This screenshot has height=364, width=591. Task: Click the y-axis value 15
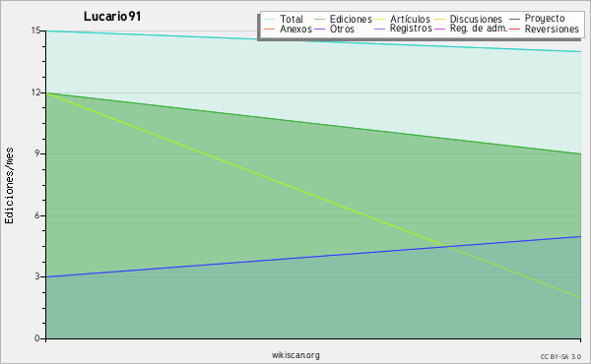(35, 30)
